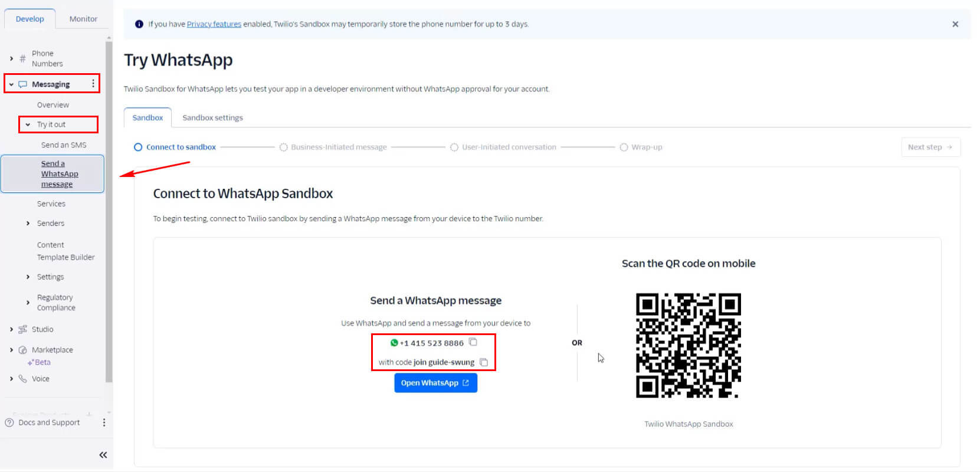Open Docs and Support three-dot menu
The height and width of the screenshot is (472, 980).
104,422
